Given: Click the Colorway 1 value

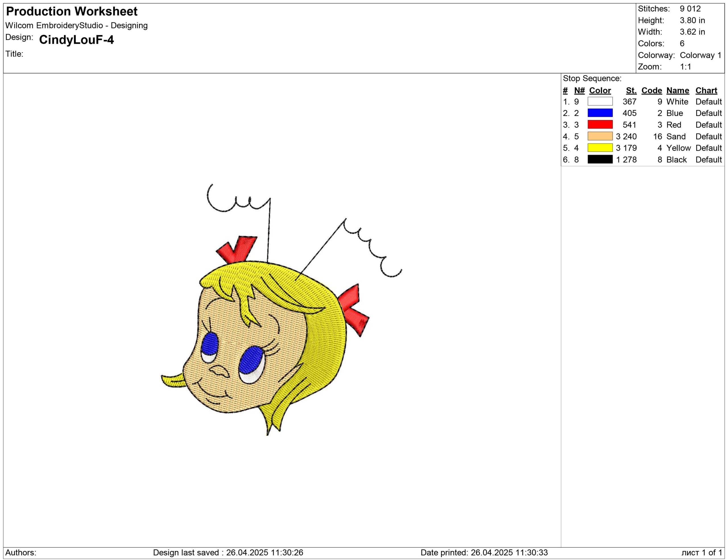Looking at the screenshot, I should [700, 55].
